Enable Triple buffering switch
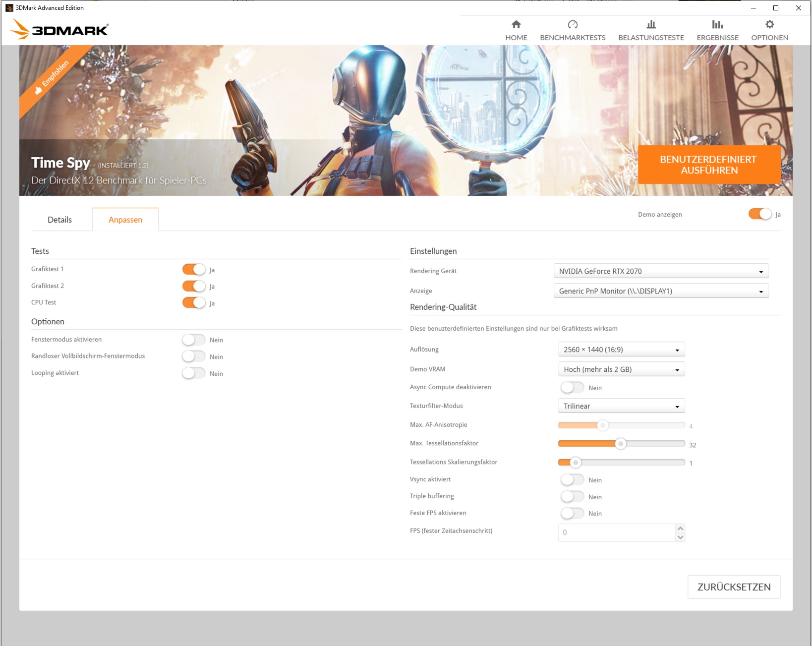Viewport: 812px width, 646px height. (573, 496)
